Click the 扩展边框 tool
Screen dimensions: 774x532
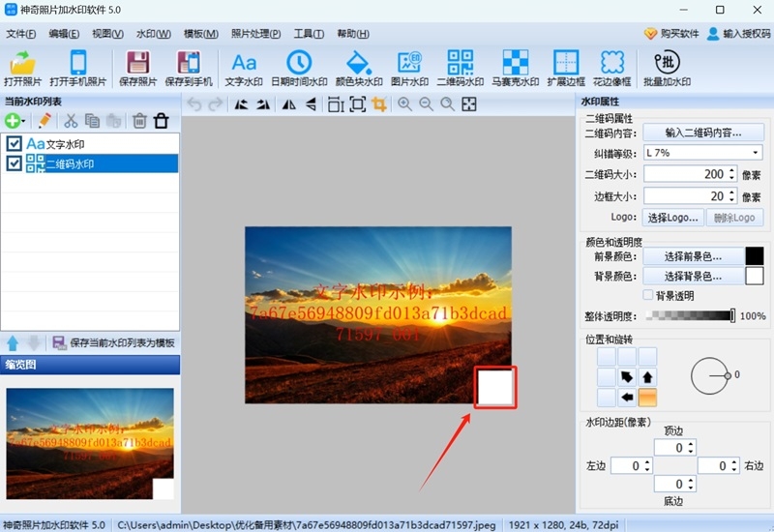[x=566, y=69]
